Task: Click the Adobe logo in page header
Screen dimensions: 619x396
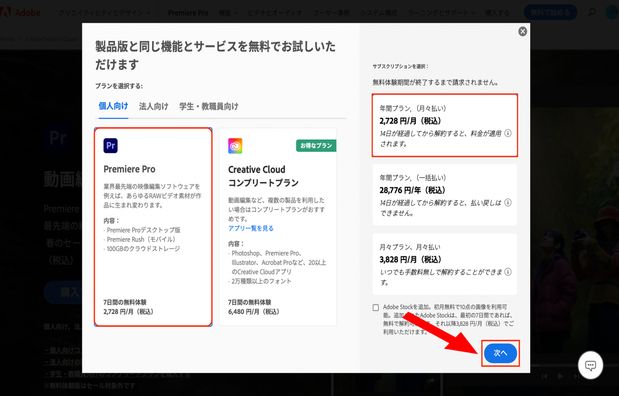Action: click(21, 12)
